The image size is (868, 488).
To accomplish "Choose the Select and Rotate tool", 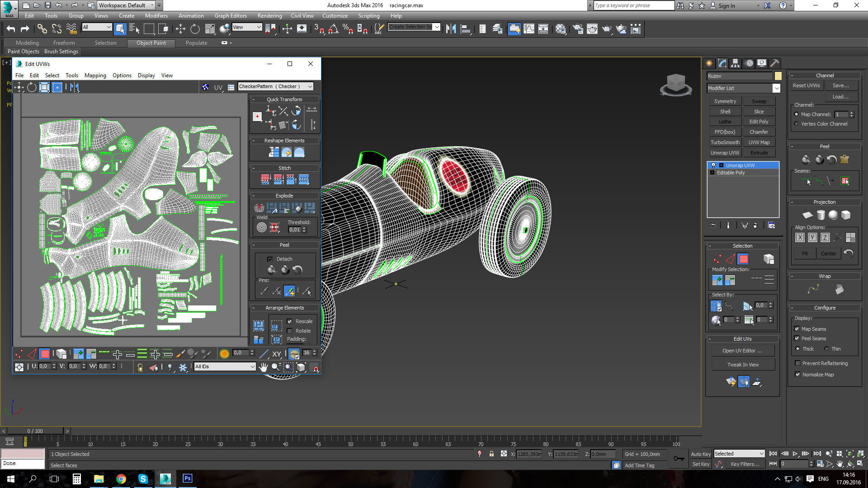I will [x=195, y=29].
